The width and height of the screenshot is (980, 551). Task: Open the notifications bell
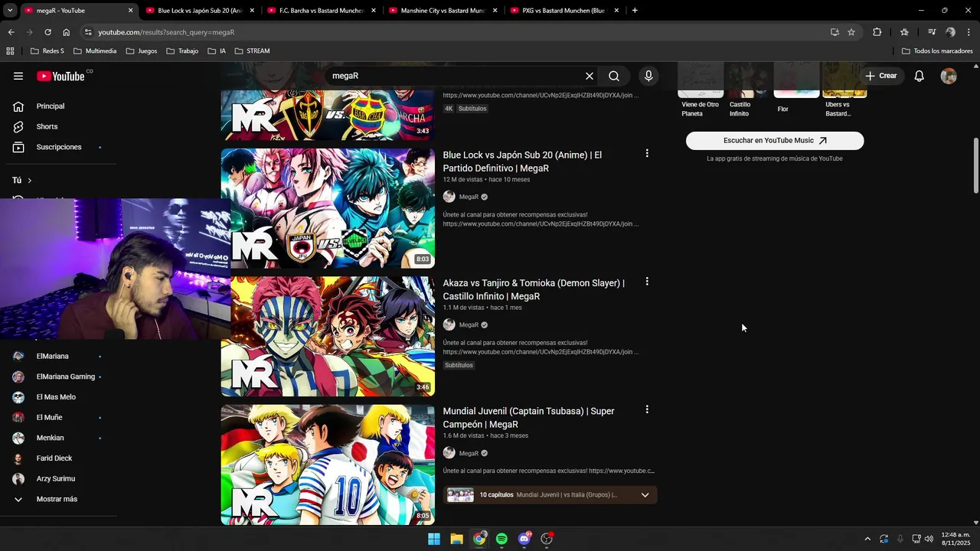click(x=920, y=76)
